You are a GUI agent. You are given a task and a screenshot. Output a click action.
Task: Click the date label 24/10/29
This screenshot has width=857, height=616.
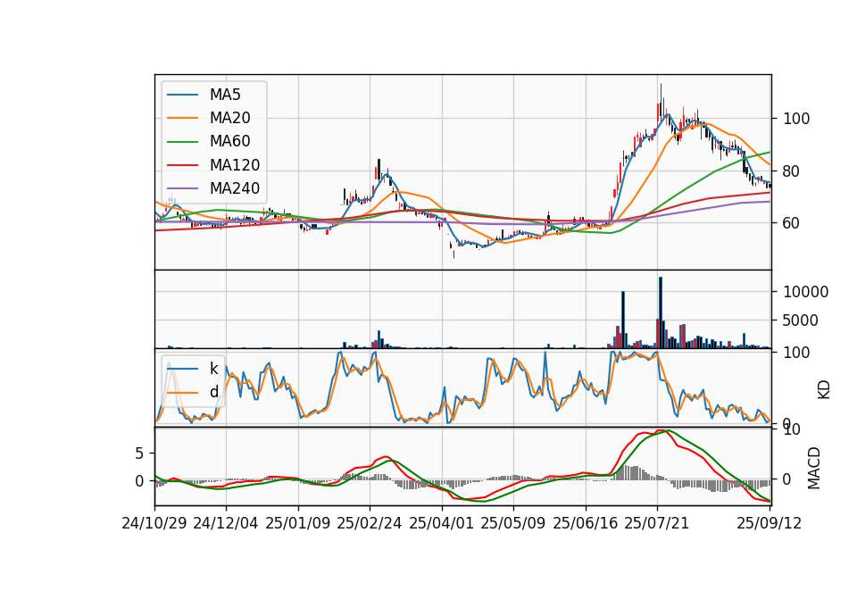click(x=154, y=523)
